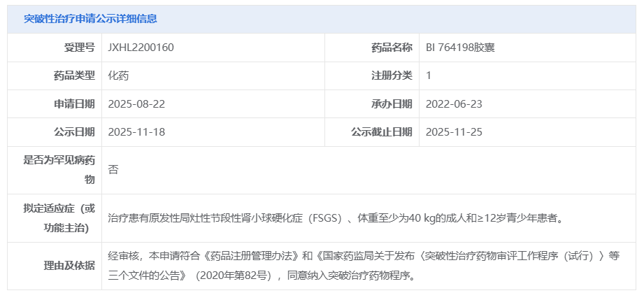Select the deadline date 2025-11-25
The width and height of the screenshot is (644, 300).
point(454,132)
